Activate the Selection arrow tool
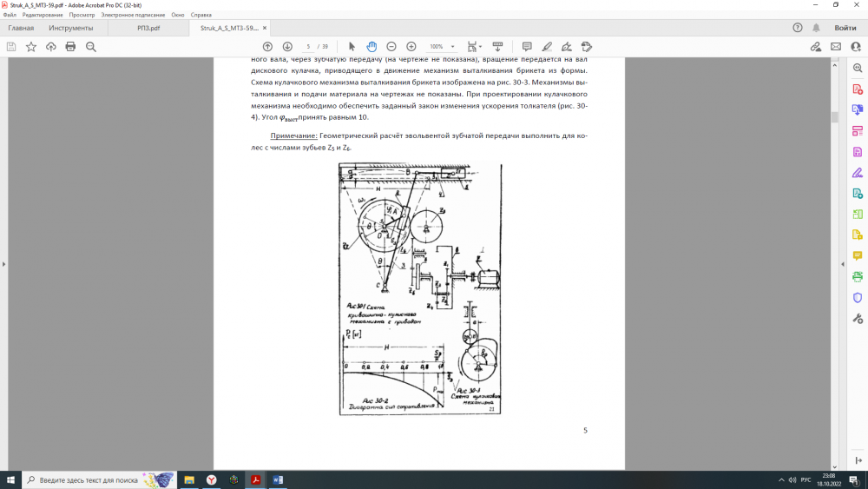The width and height of the screenshot is (868, 489). click(352, 47)
